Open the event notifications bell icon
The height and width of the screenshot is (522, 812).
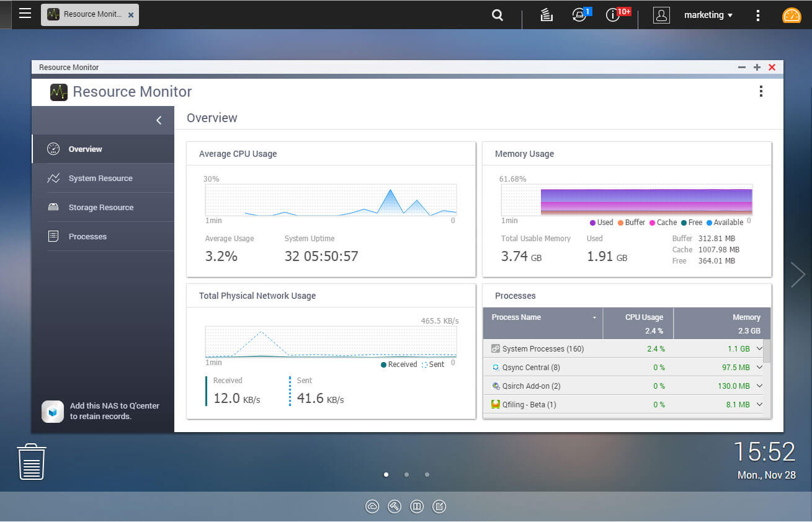click(579, 15)
